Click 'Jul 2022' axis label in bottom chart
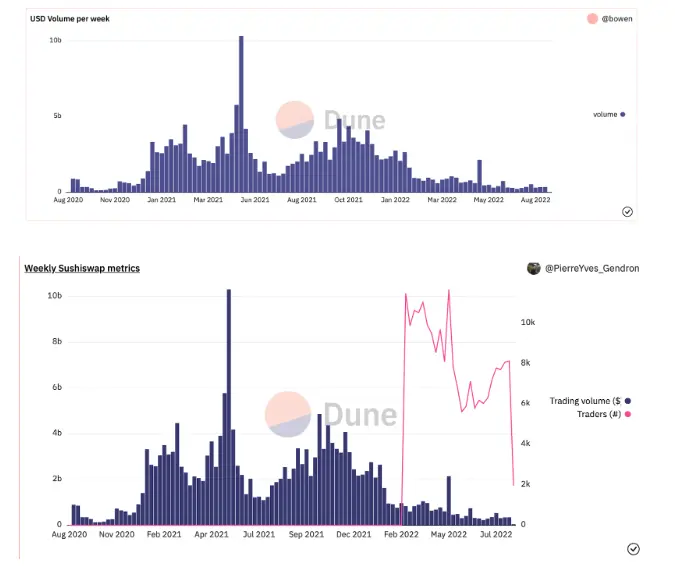Image resolution: width=675 pixels, height=570 pixels. [496, 534]
